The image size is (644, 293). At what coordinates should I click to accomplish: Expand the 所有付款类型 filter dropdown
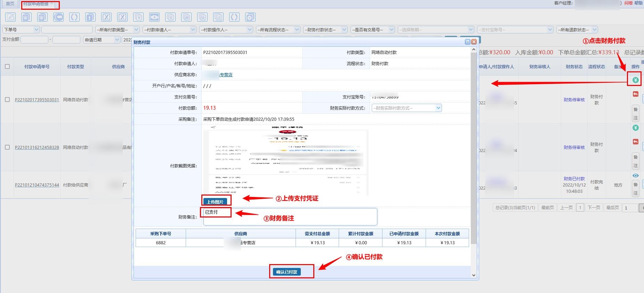(117, 30)
